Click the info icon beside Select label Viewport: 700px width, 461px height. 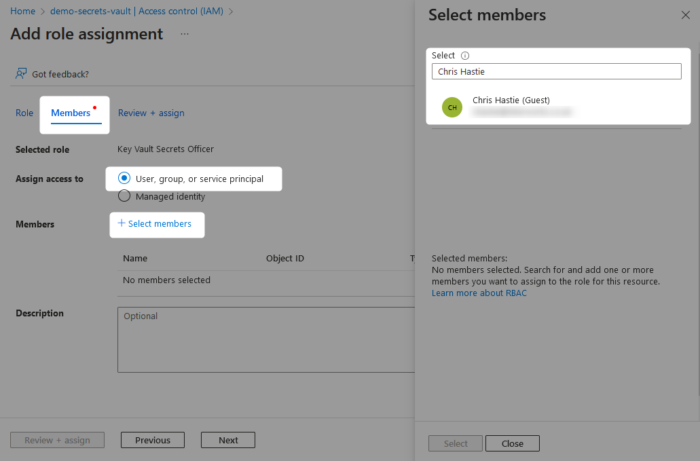pos(466,56)
